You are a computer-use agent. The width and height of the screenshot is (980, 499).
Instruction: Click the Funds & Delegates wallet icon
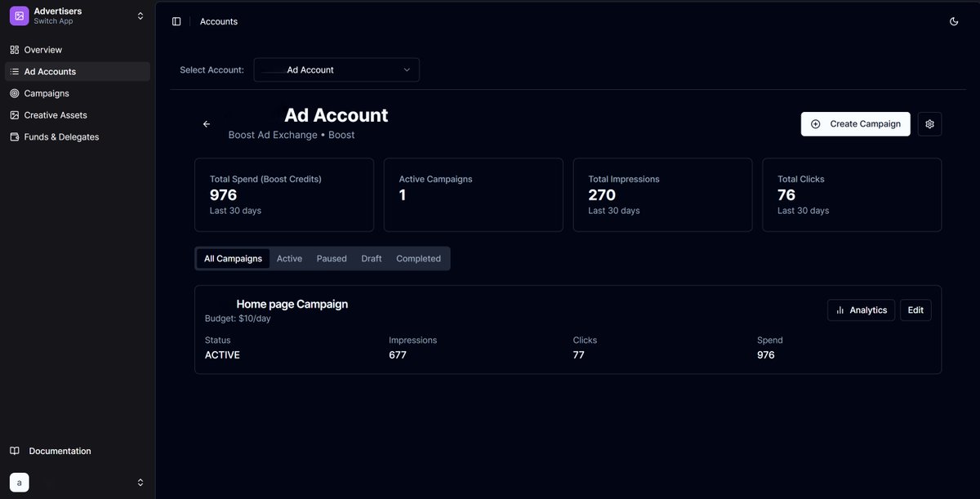tap(15, 137)
